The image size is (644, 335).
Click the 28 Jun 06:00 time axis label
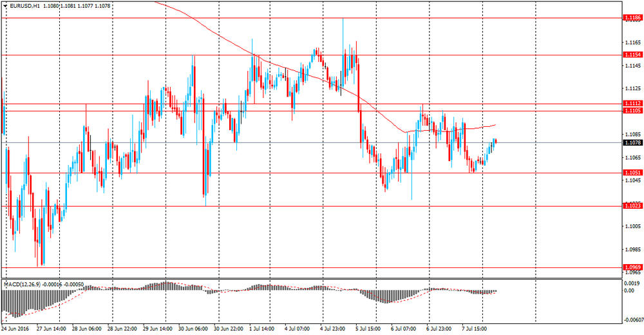click(x=87, y=329)
